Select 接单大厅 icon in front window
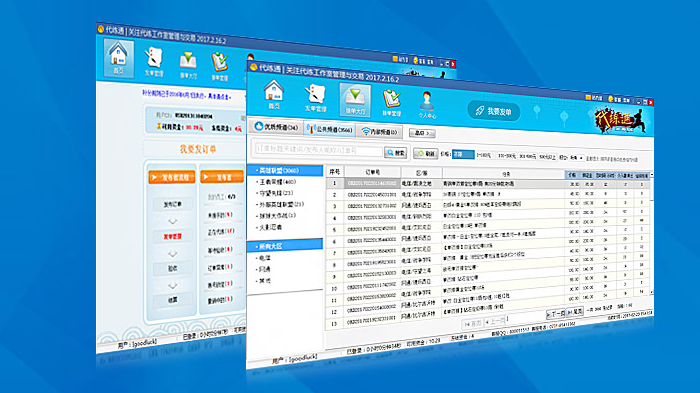This screenshot has height=393, width=700. 355,100
